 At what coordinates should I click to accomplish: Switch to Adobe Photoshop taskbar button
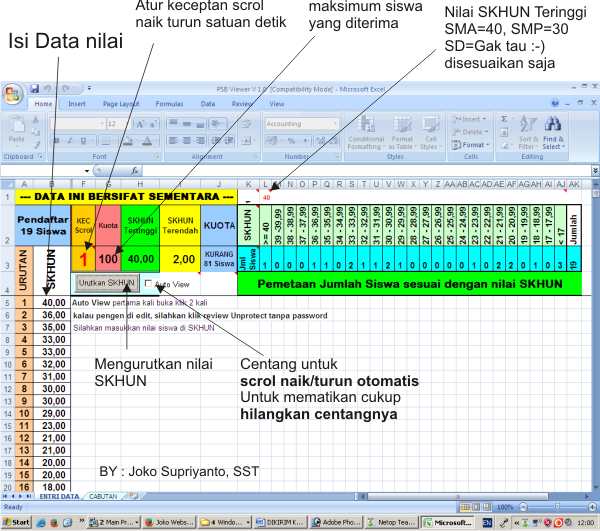click(336, 522)
